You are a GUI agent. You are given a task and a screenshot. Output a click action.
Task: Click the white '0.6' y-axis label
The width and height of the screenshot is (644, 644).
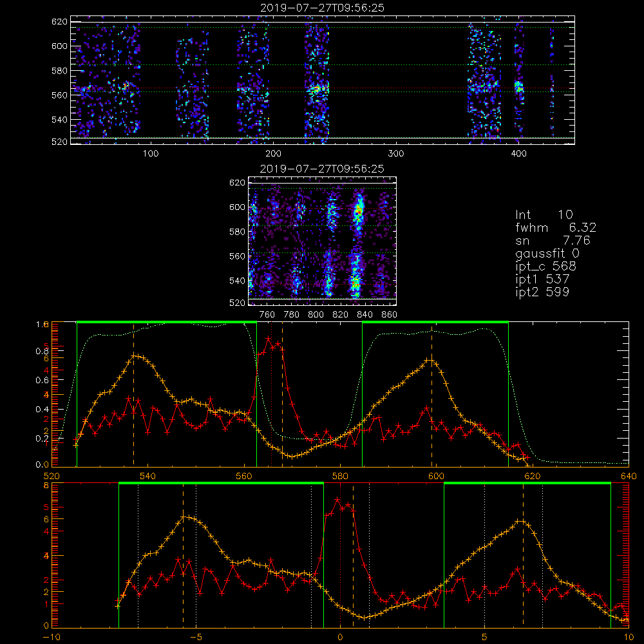pyautogui.click(x=42, y=381)
